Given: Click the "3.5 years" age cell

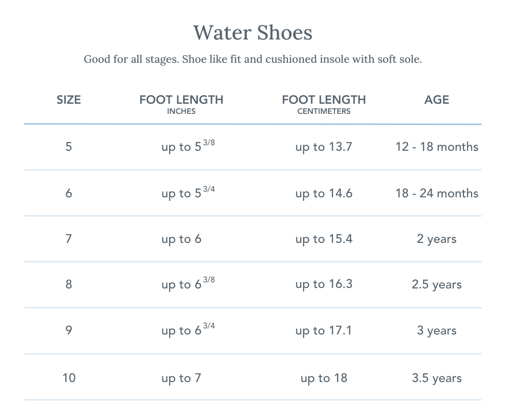Looking at the screenshot, I should (437, 378).
